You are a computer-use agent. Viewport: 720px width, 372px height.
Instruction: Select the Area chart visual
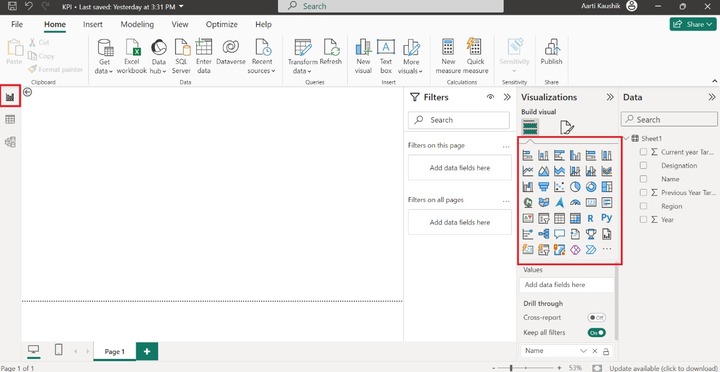pos(544,171)
